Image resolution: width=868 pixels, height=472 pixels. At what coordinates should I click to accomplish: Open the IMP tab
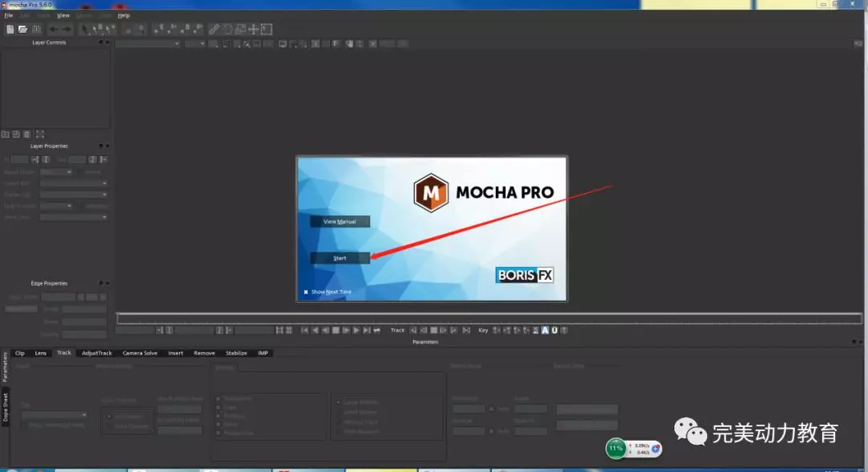tap(263, 353)
